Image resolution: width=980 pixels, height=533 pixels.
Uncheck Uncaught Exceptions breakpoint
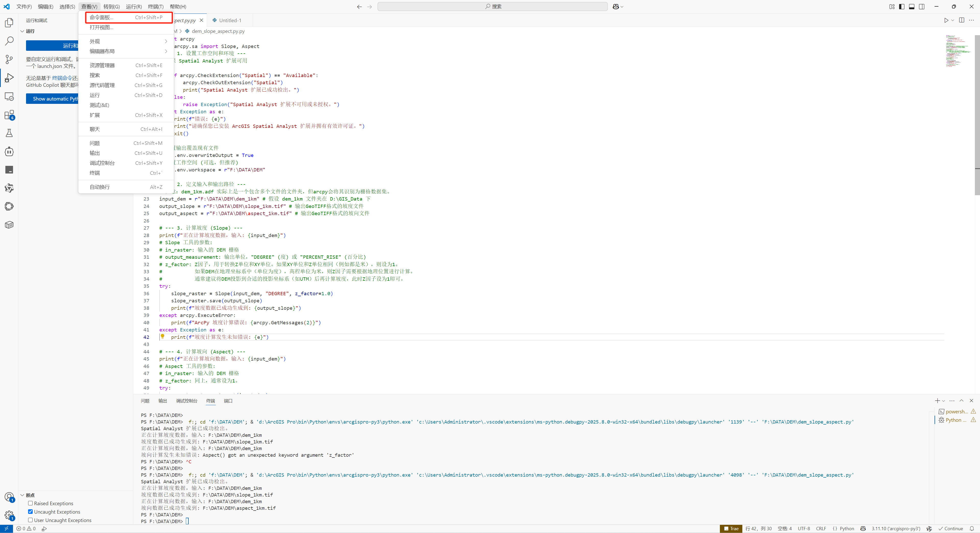(x=30, y=512)
